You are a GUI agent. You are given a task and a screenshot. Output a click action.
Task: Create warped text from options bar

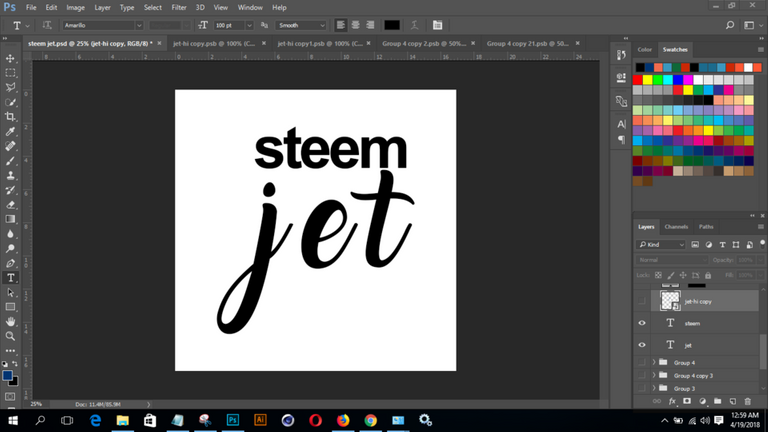[x=415, y=25]
